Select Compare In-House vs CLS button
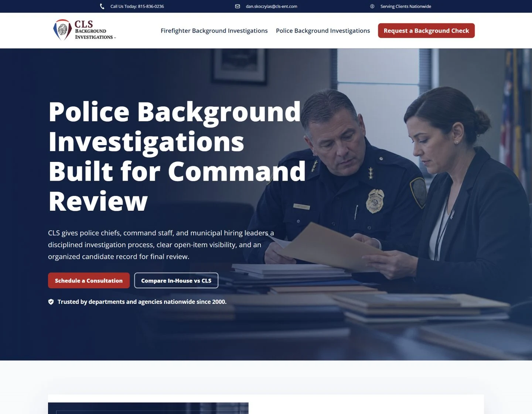The height and width of the screenshot is (414, 532). (x=176, y=281)
